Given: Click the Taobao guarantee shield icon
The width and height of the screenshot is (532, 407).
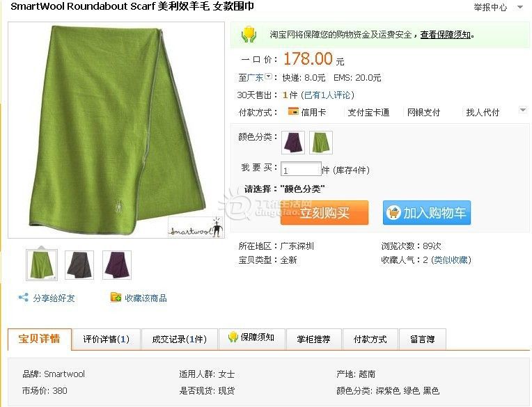Looking at the screenshot, I should 249,35.
